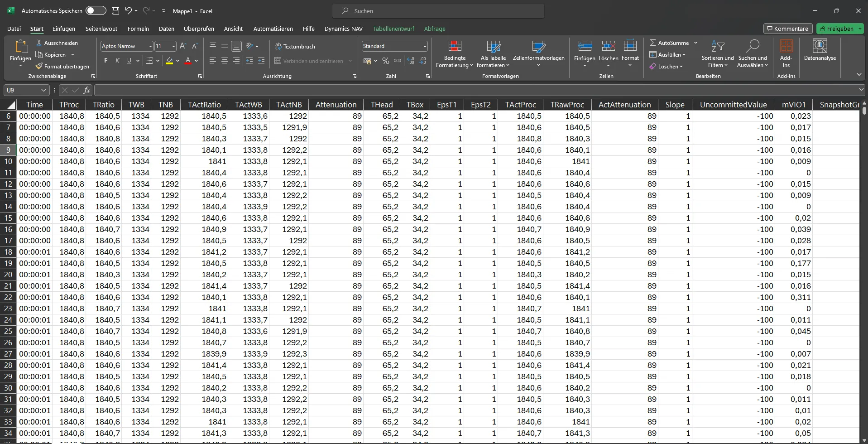Expand the number format Standard dropdown

click(x=425, y=46)
